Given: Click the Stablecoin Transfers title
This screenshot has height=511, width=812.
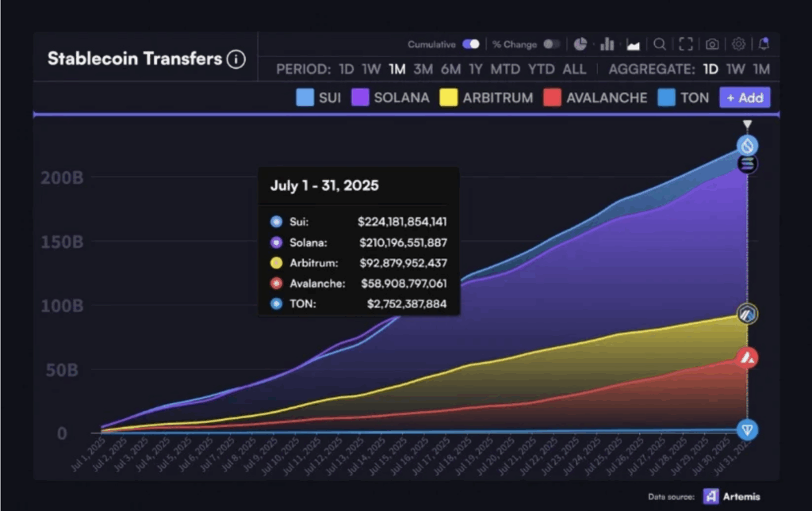Looking at the screenshot, I should click(135, 59).
